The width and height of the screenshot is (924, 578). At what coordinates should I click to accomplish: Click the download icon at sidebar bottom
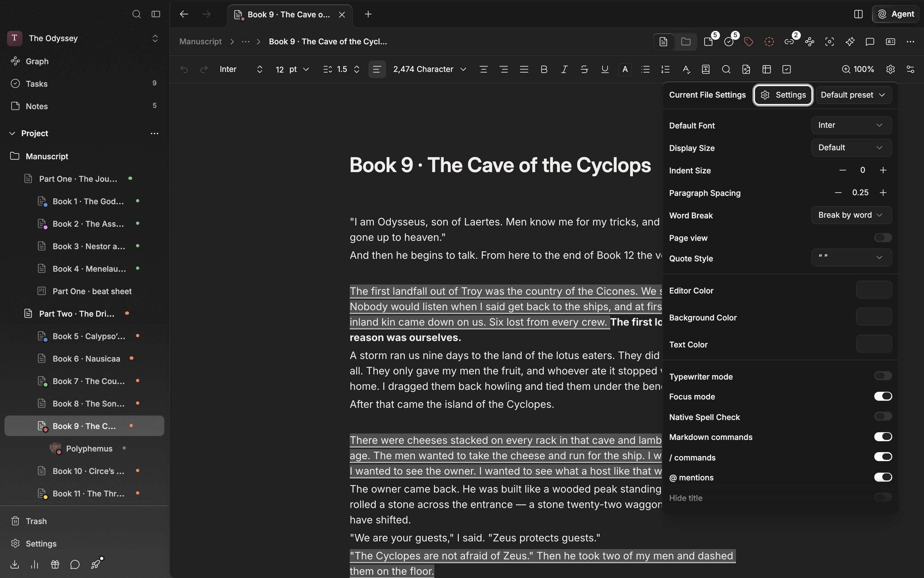[x=14, y=564]
